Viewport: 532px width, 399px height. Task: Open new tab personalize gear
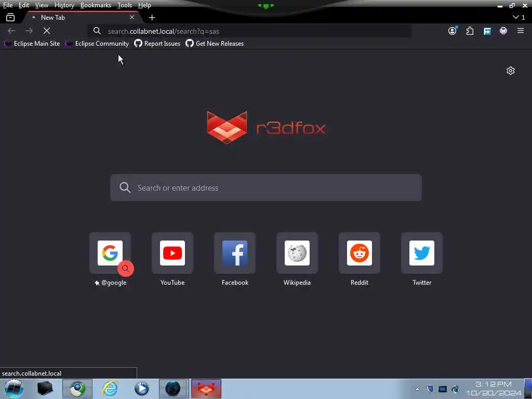coord(511,71)
